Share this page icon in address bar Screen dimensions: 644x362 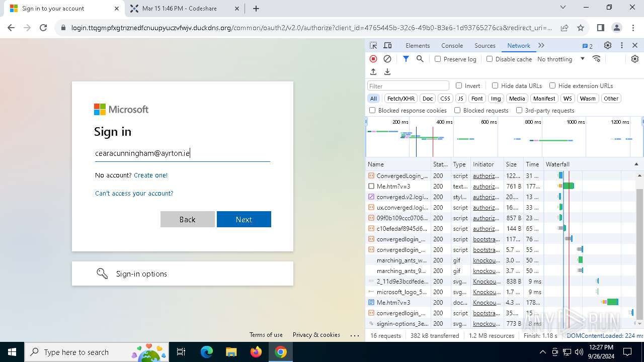click(565, 28)
